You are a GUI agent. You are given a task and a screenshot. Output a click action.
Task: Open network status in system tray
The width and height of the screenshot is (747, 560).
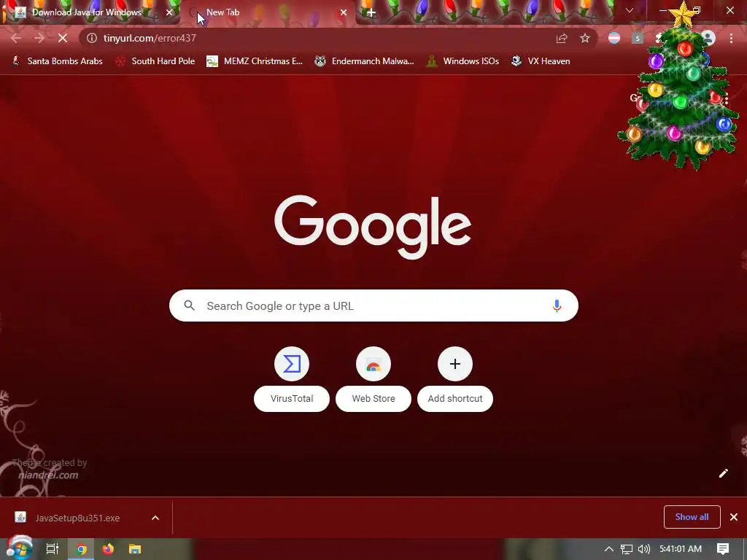tap(627, 549)
